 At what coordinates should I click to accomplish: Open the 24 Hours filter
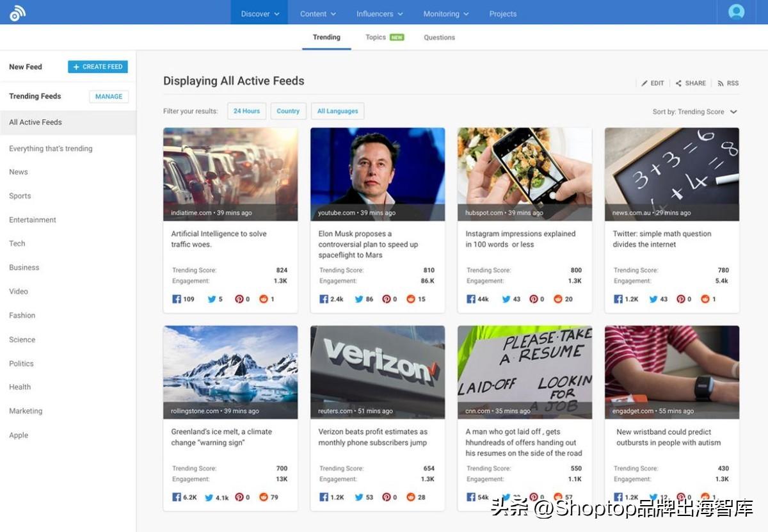coord(246,111)
